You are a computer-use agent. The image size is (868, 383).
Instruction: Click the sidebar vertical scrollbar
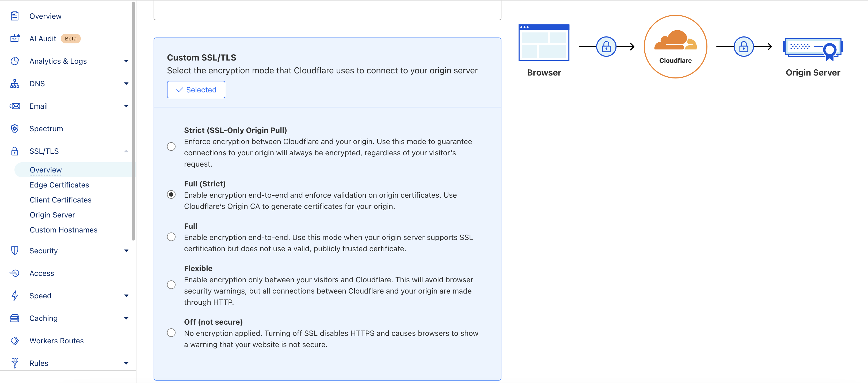tap(133, 121)
